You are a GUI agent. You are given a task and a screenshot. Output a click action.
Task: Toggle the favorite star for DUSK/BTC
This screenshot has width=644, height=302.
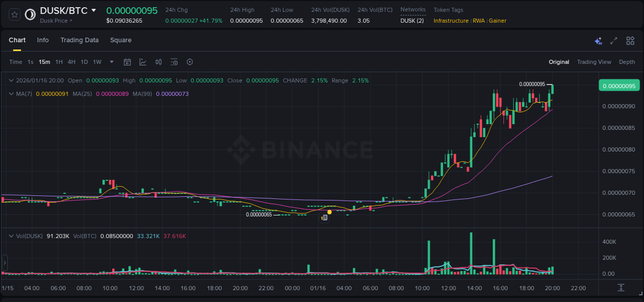14,14
